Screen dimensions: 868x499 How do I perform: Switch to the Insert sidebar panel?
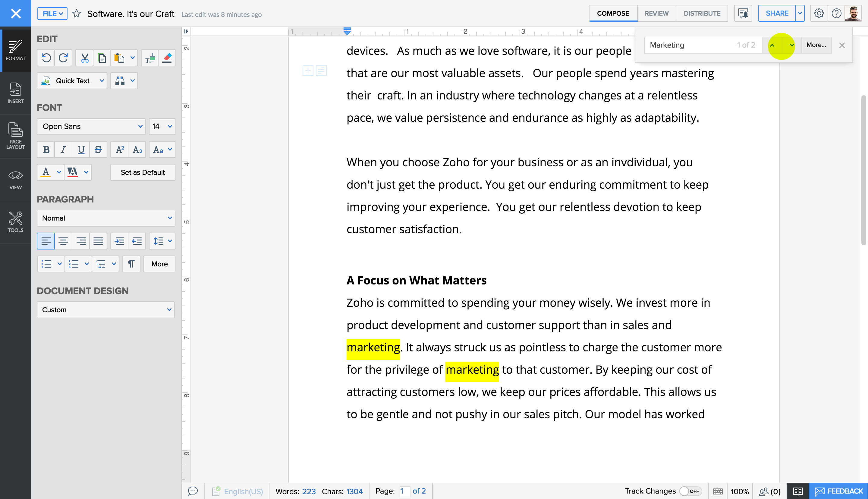point(15,93)
